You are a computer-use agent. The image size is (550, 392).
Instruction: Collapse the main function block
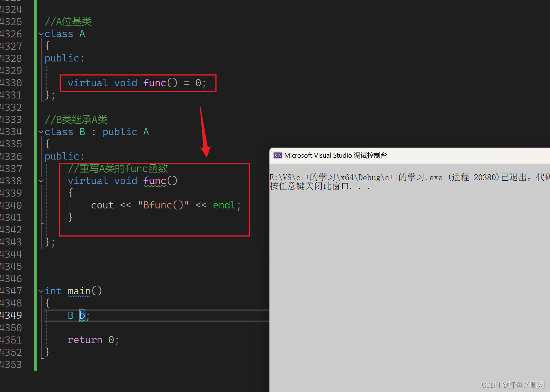tap(41, 291)
